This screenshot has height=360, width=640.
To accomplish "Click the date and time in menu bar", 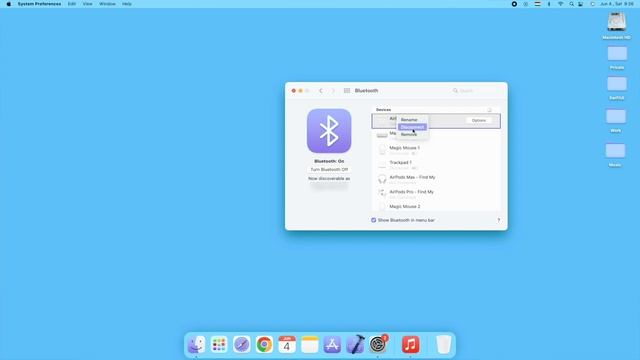I will [x=617, y=4].
